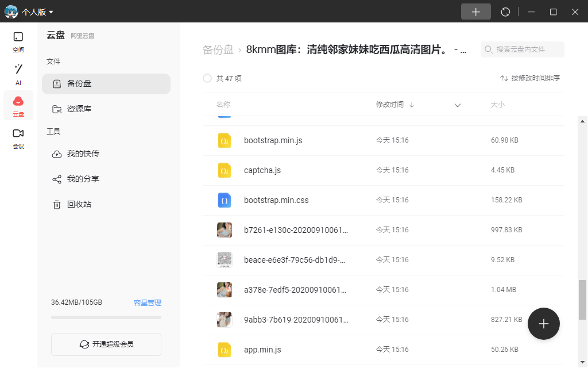Click the file list scrollbar thumb
Screen dimensions: 588x368
tap(582, 300)
